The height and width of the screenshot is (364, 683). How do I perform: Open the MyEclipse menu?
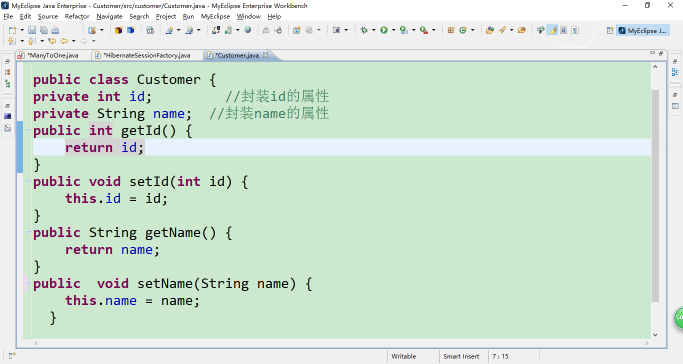pos(215,17)
